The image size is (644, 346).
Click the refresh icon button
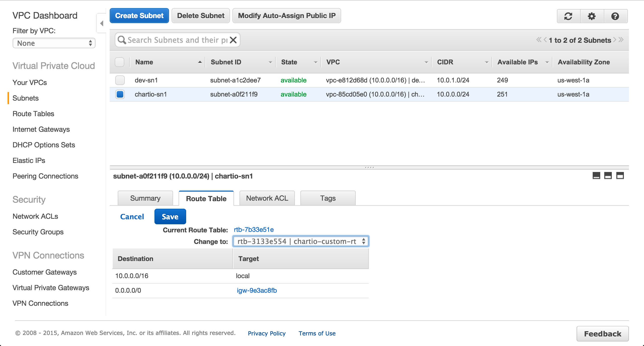tap(568, 16)
